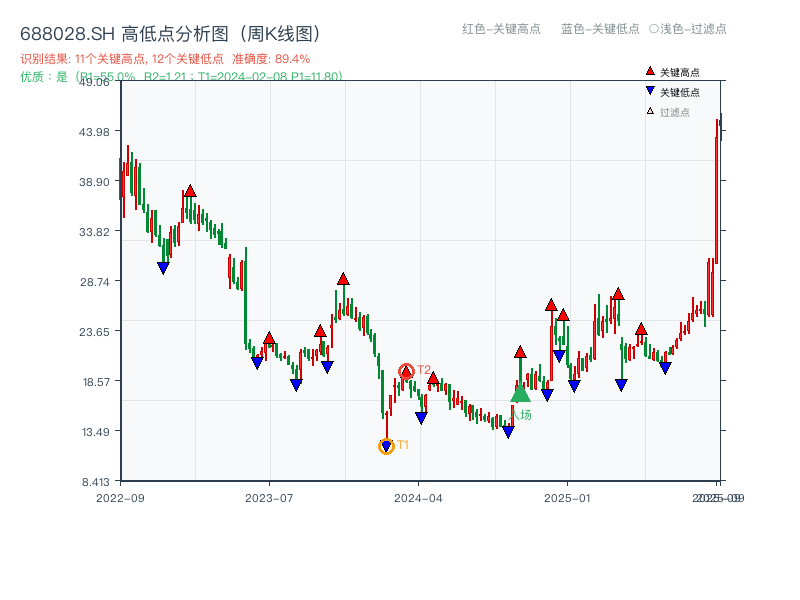The height and width of the screenshot is (600, 800).
Task: Click the tall final red candlestick near 43.98
Action: click(x=716, y=192)
